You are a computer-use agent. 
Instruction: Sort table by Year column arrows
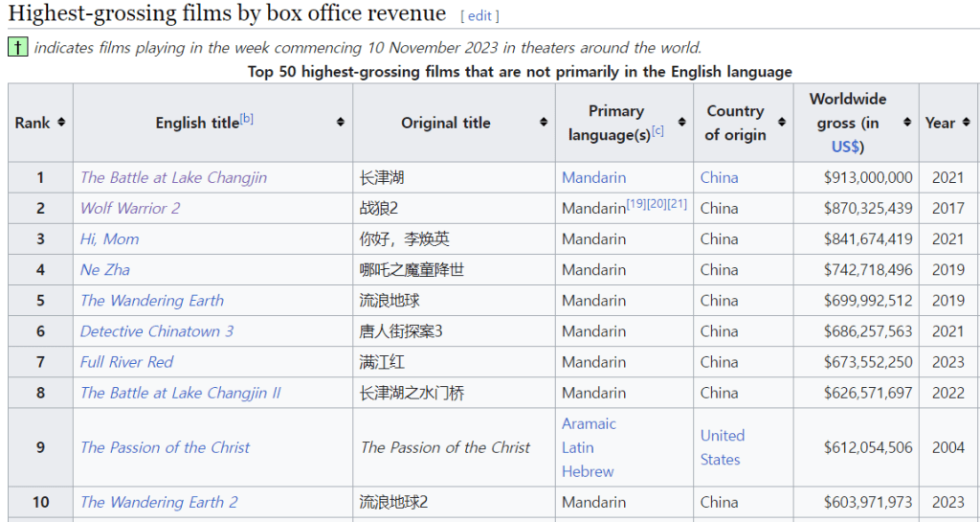tap(965, 123)
